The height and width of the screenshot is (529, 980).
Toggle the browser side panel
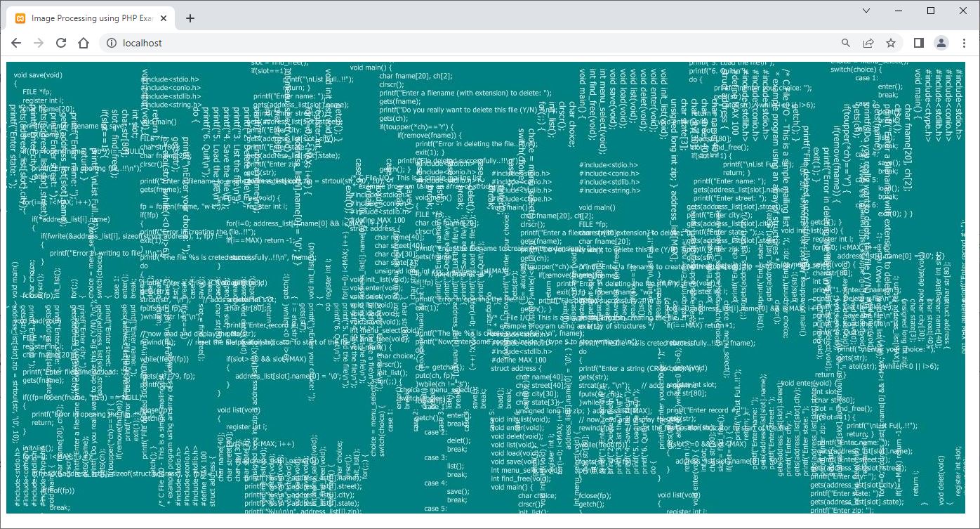918,43
